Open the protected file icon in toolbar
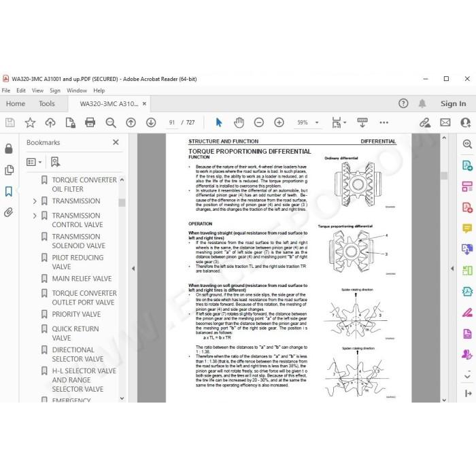 pyautogui.click(x=71, y=122)
